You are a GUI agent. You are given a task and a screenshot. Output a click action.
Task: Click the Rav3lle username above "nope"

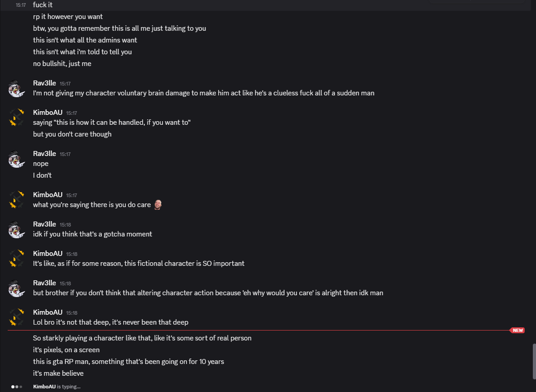(x=44, y=154)
